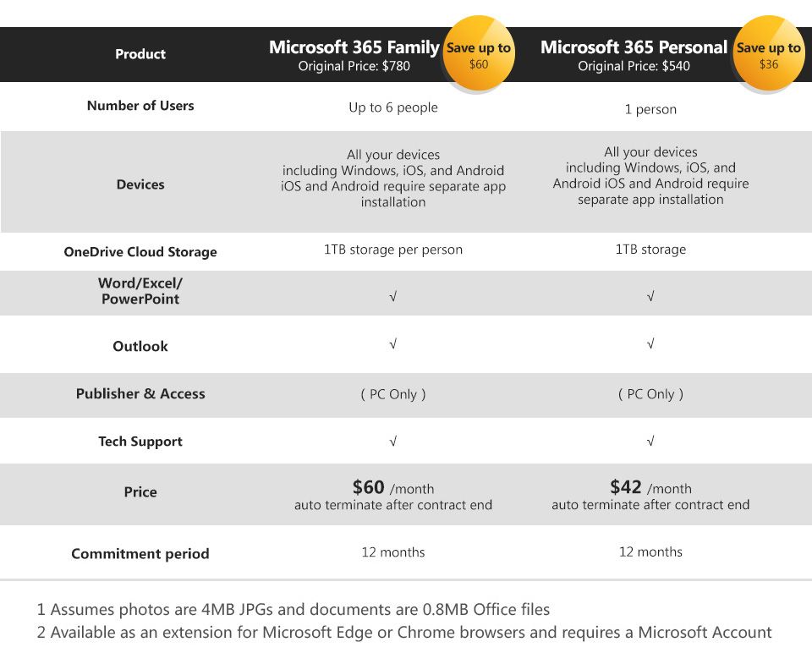Click Family plan's Tech Support checkmark
This screenshot has width=812, height=653.
pyautogui.click(x=393, y=442)
